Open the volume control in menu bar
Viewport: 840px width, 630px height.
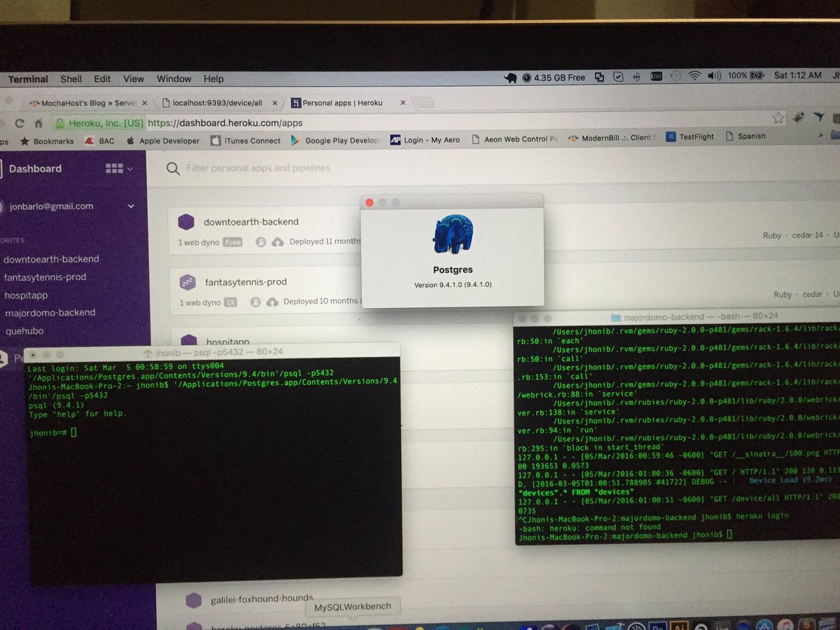click(x=714, y=76)
